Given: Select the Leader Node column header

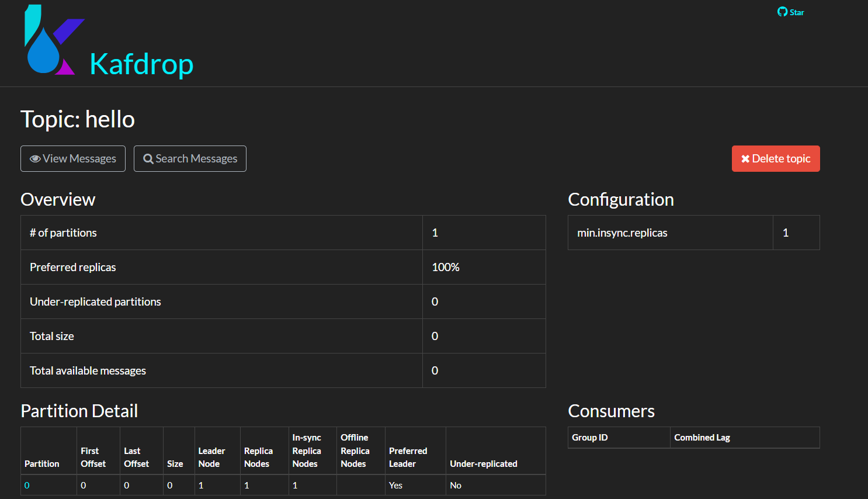Looking at the screenshot, I should (x=211, y=458).
